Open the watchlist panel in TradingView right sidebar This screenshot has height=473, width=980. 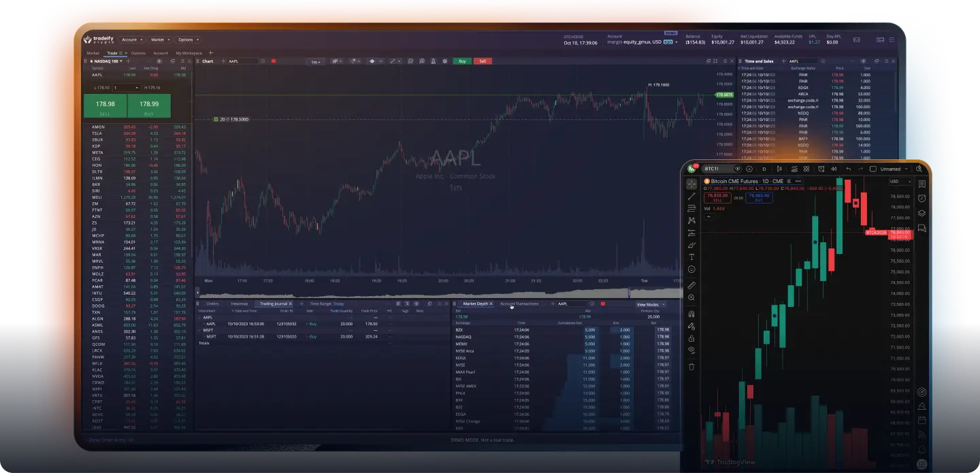coord(921,184)
